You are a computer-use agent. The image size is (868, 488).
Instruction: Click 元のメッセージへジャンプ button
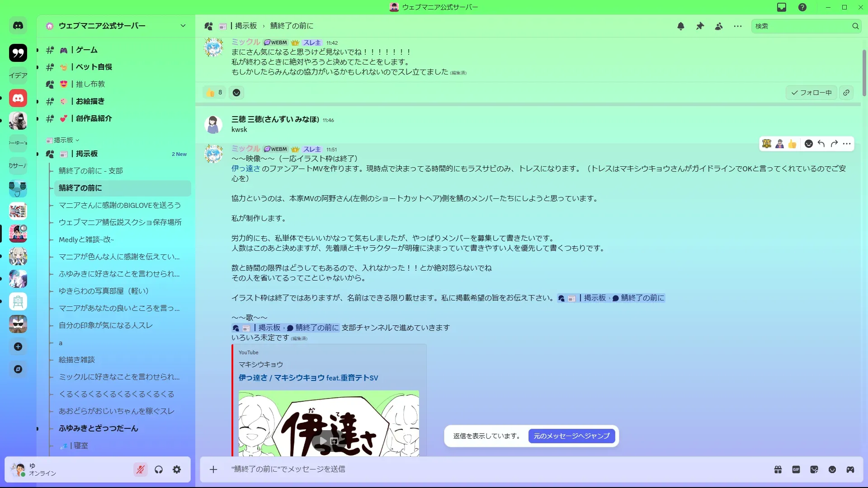click(x=571, y=436)
